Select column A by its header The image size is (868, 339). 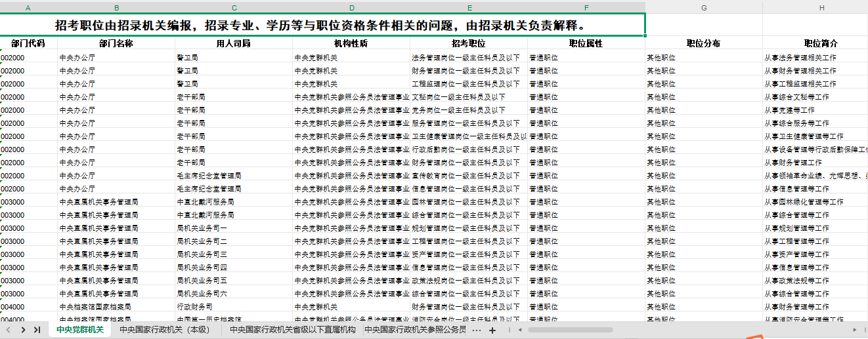28,8
